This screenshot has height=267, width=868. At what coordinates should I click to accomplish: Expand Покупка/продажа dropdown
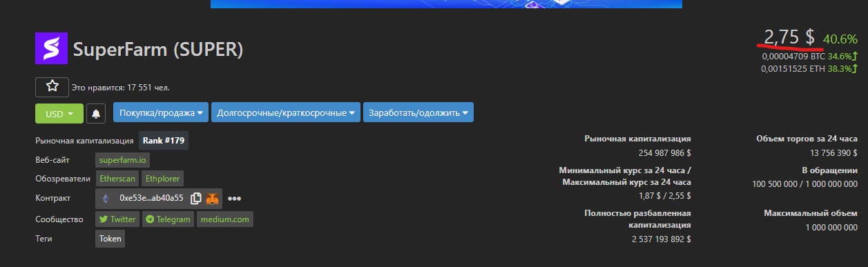point(160,112)
